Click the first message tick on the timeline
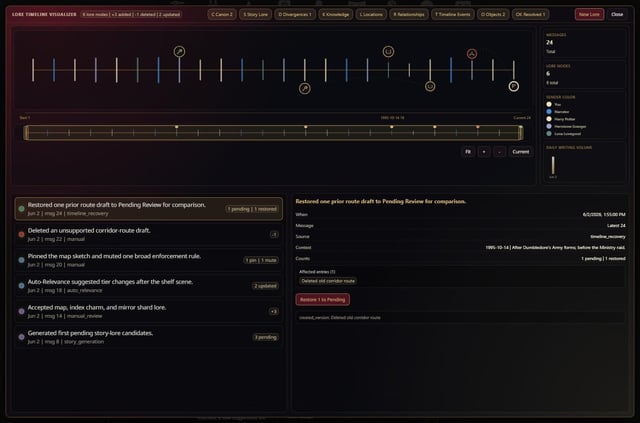 [33, 70]
